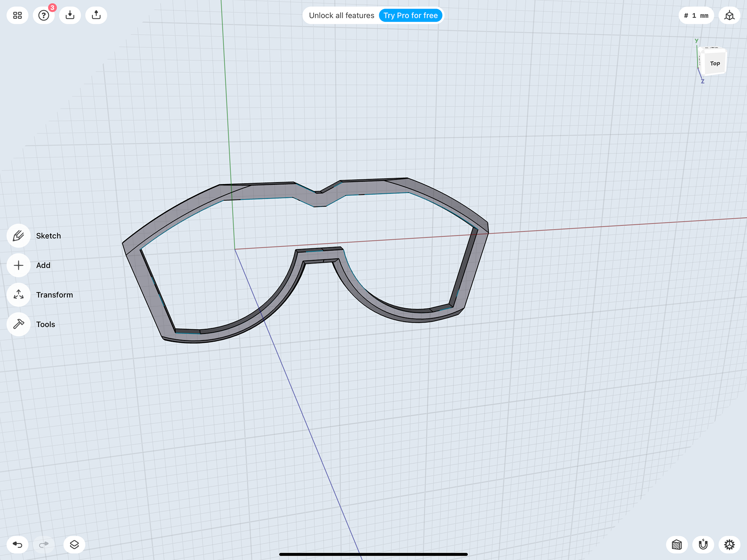Screen dimensions: 747x560
Task: Click the redo arrow
Action: click(x=44, y=544)
